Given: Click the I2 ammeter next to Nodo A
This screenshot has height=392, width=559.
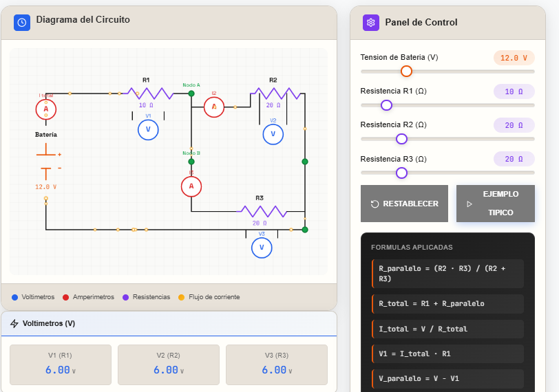Looking at the screenshot, I should [x=214, y=107].
